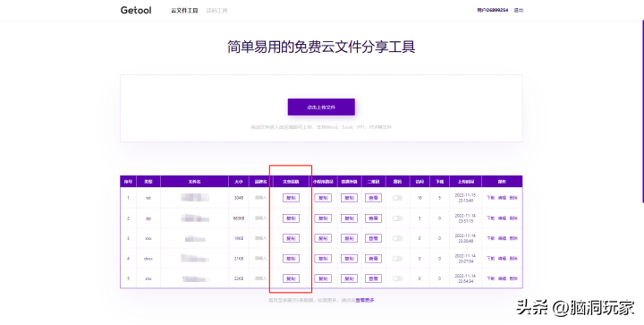Click the 小程序路径 column header
Viewport: 644px width, 325px height.
[323, 182]
